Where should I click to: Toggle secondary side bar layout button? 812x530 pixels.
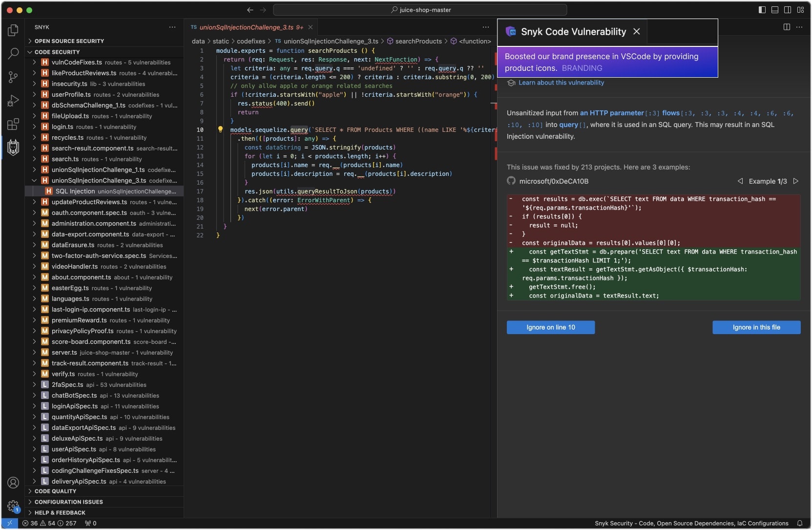point(788,10)
